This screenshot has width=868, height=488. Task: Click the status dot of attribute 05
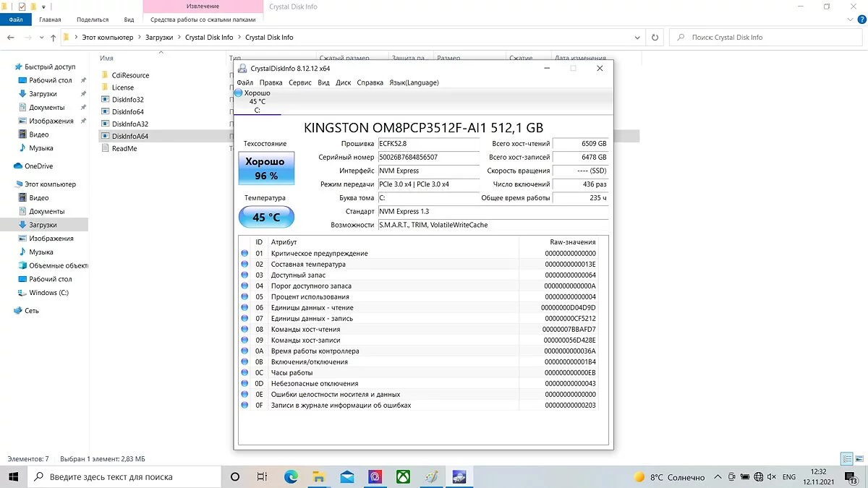[x=244, y=297]
